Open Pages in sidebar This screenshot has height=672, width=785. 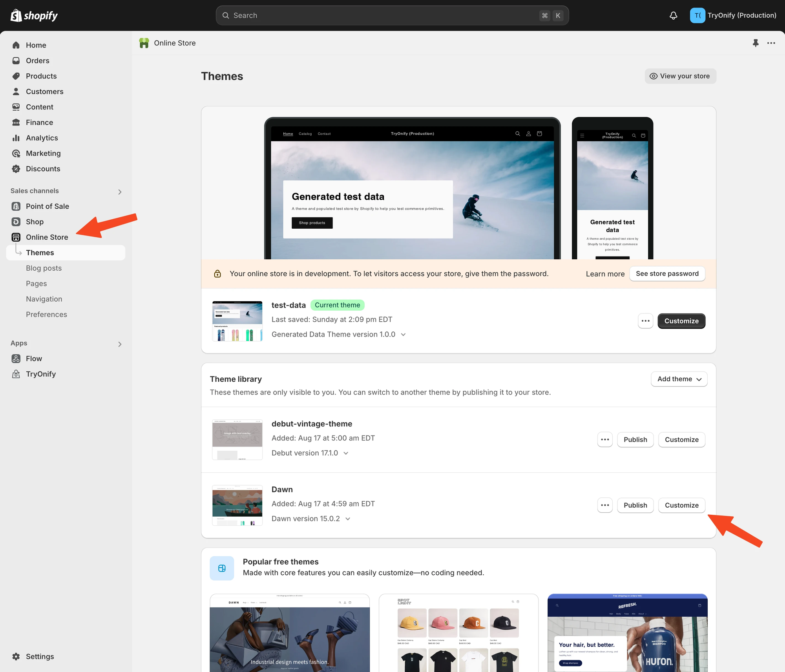tap(36, 284)
